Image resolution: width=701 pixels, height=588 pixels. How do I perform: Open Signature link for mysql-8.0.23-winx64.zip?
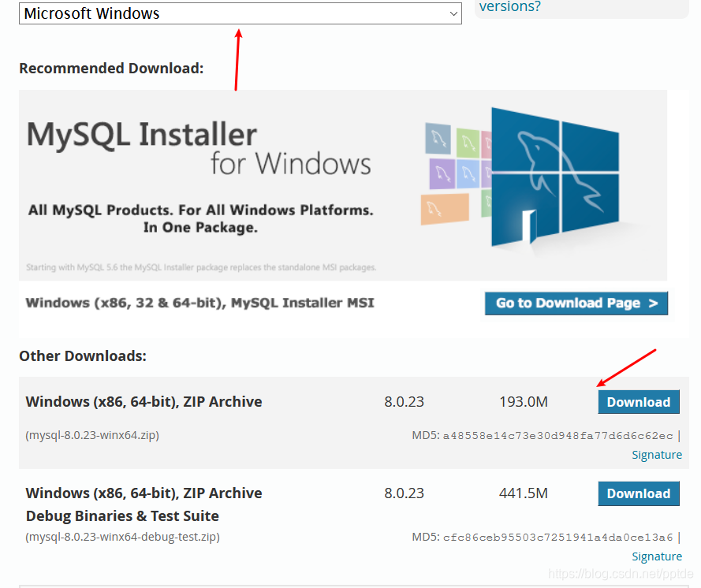tap(657, 455)
